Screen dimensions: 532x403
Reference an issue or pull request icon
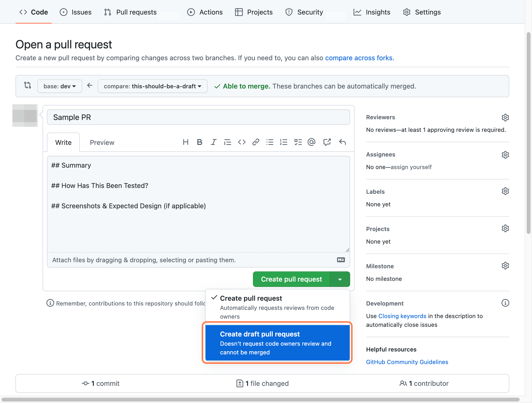[x=327, y=142]
